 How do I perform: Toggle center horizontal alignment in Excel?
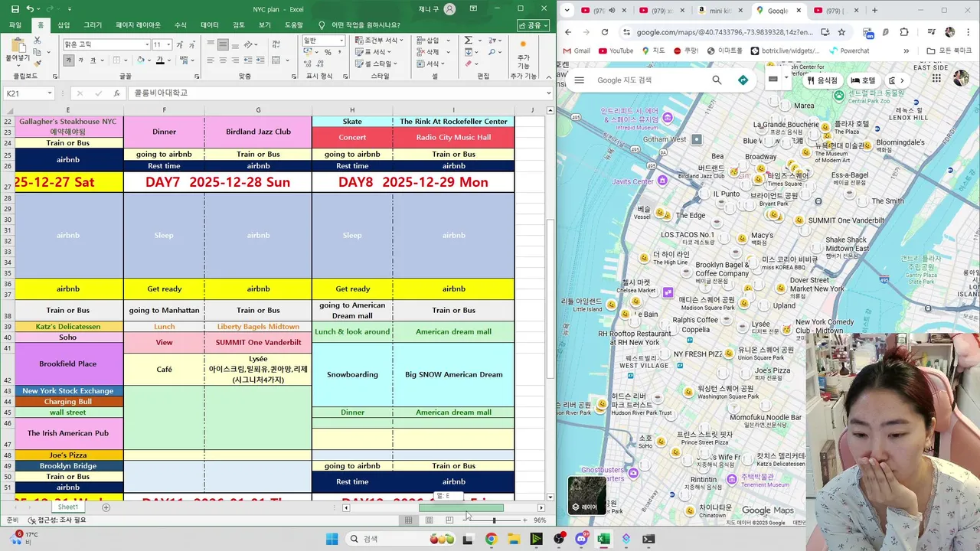[223, 60]
